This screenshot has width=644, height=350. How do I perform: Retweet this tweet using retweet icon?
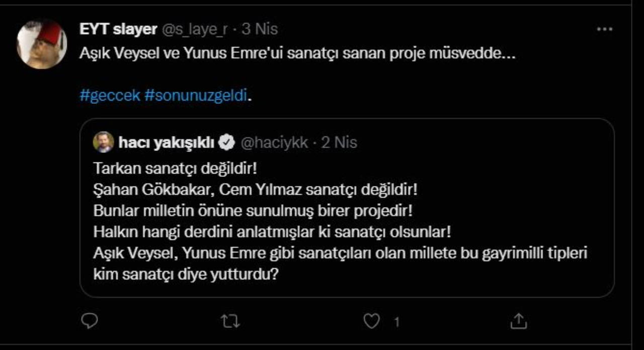click(x=230, y=321)
